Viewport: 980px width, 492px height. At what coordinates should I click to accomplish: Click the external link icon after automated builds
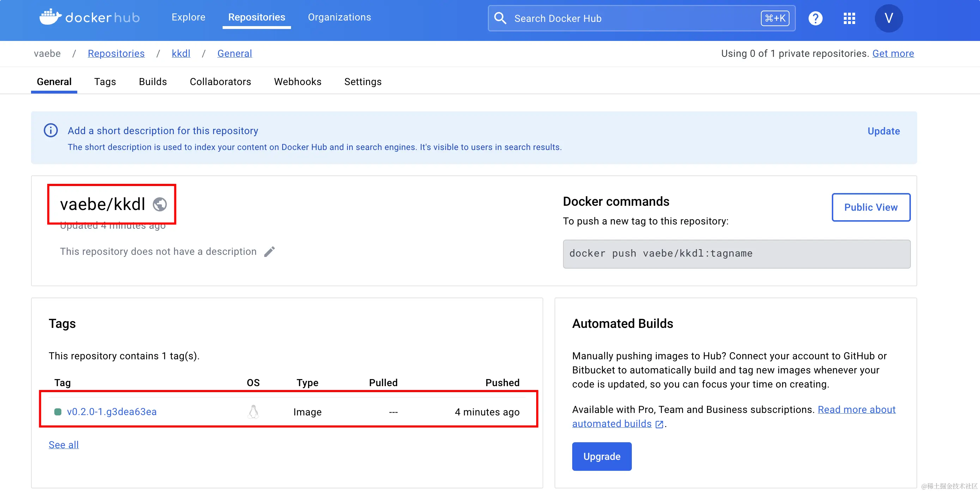(x=659, y=424)
